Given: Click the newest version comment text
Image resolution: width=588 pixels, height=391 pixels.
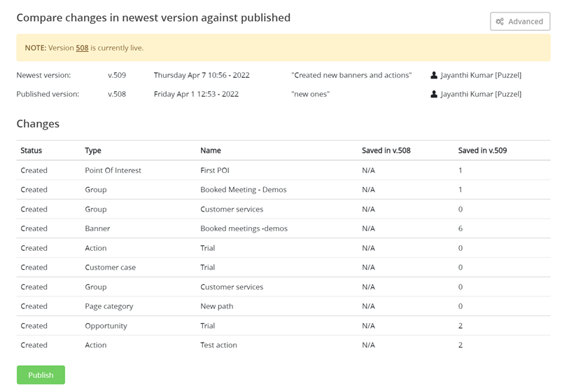Looking at the screenshot, I should [351, 75].
